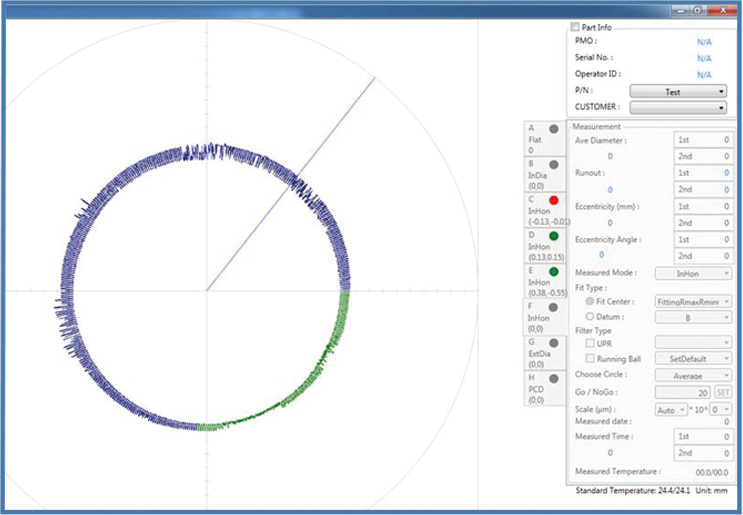Click the gray status dot on tab F
Screen dimensions: 743x515
pyautogui.click(x=554, y=307)
